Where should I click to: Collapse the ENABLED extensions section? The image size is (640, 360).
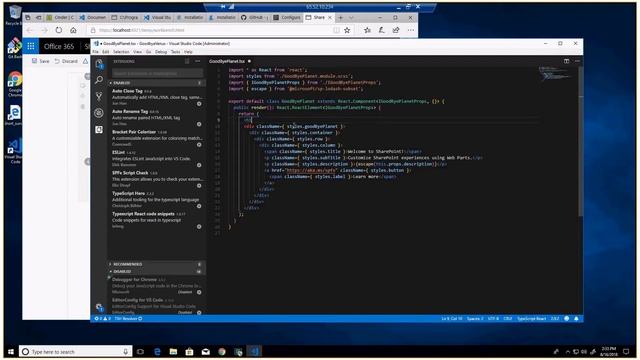157,83
